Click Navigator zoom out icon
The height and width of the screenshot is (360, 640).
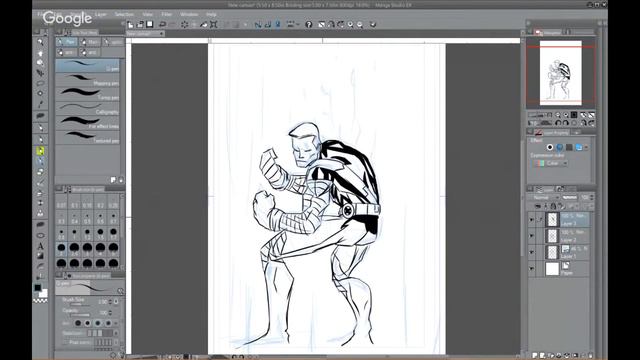[x=558, y=115]
